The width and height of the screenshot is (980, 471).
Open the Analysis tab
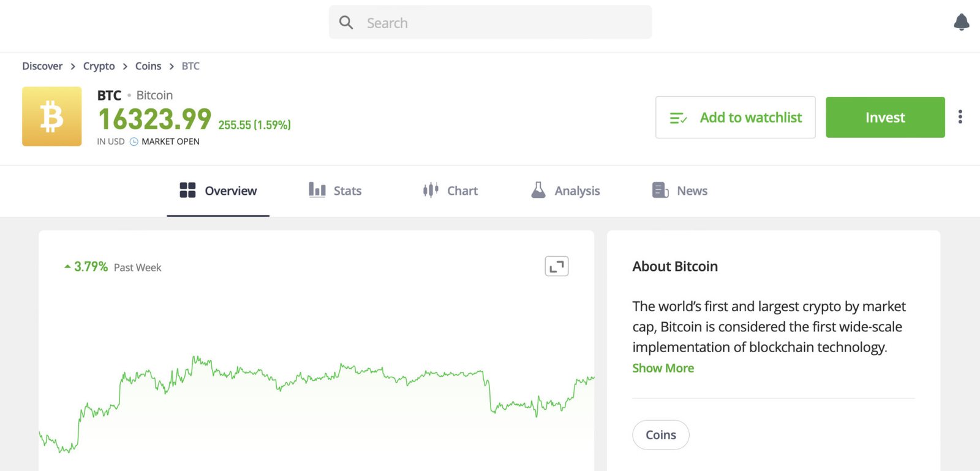(565, 190)
